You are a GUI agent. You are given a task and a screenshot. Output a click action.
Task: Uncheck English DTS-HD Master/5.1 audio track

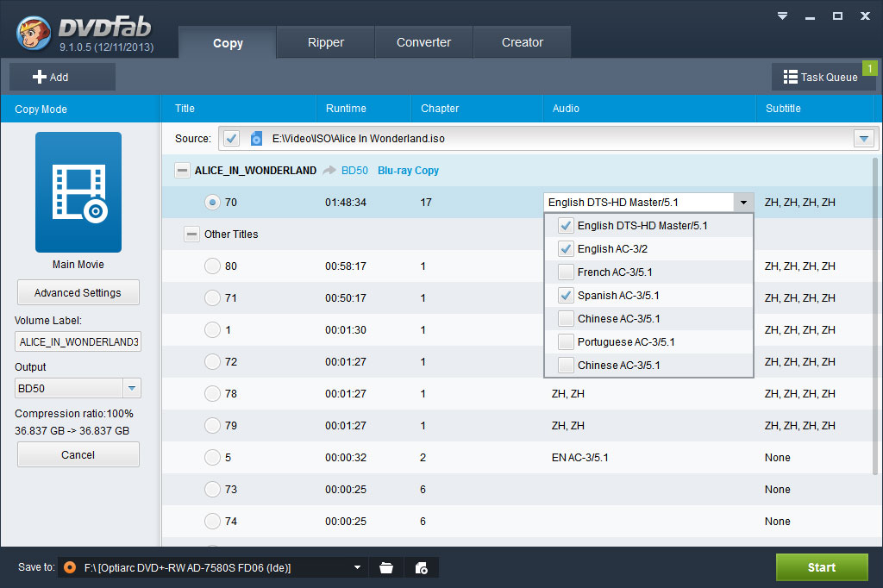[566, 225]
